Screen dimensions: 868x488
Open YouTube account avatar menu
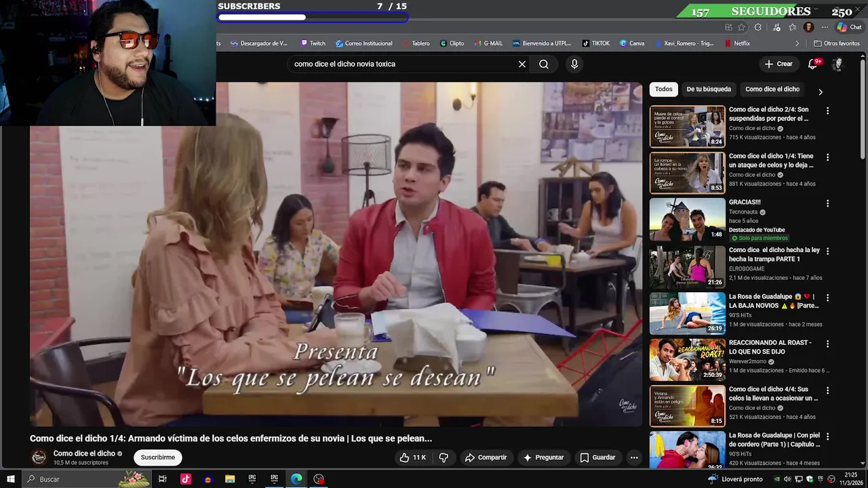pyautogui.click(x=837, y=64)
